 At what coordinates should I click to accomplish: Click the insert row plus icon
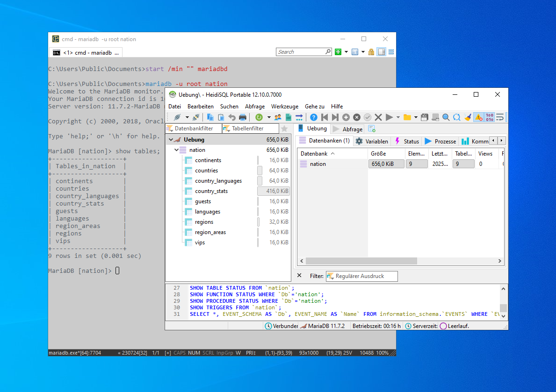tap(346, 117)
